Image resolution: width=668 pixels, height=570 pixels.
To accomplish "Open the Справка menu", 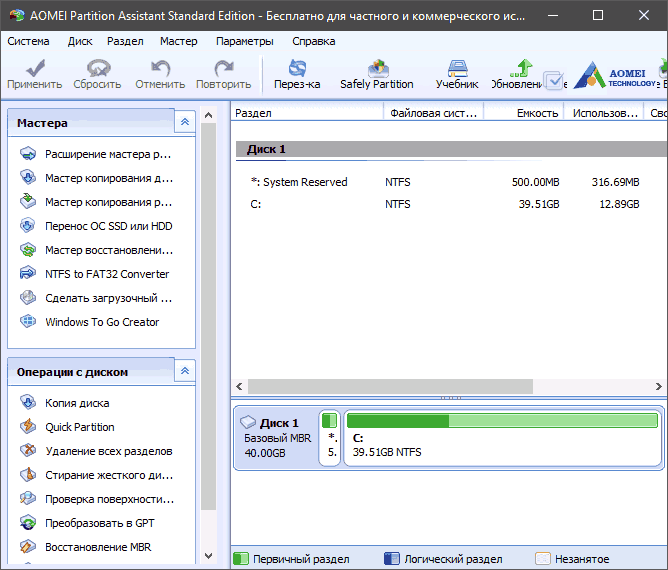I will [314, 41].
